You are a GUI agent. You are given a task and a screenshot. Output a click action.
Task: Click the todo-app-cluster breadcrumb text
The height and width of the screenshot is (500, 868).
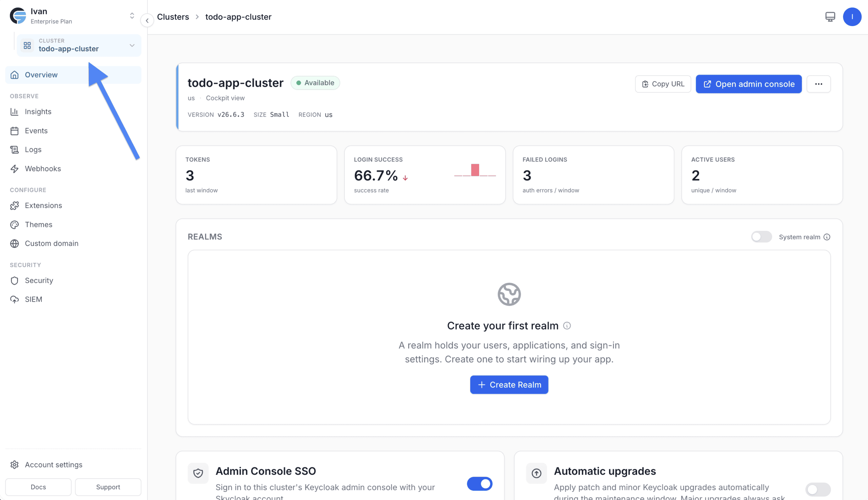point(238,17)
